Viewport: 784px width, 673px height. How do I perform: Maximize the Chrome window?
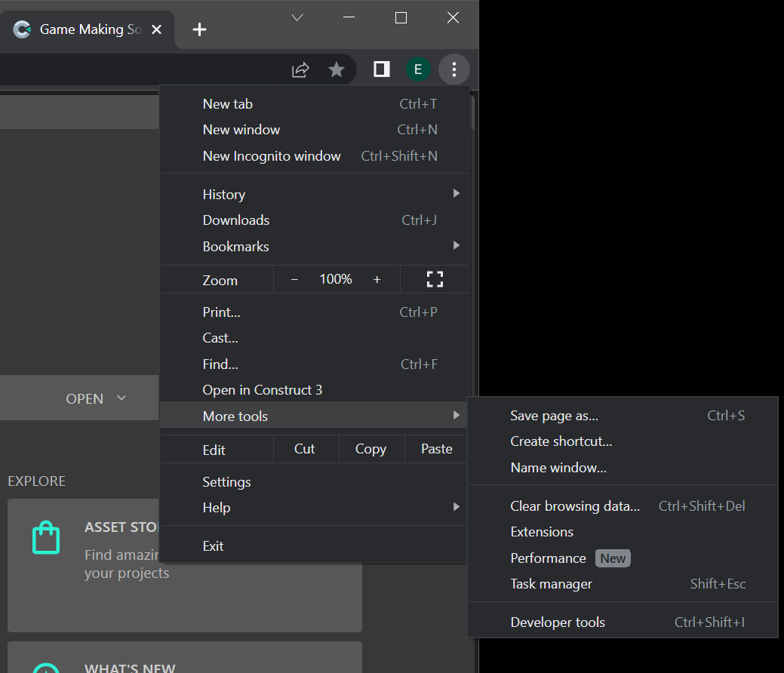(x=401, y=18)
